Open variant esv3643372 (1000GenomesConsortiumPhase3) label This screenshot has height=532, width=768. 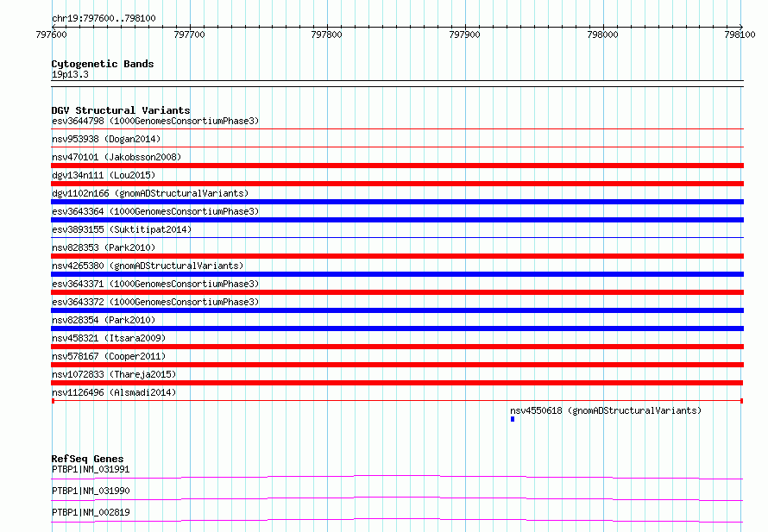click(x=155, y=302)
